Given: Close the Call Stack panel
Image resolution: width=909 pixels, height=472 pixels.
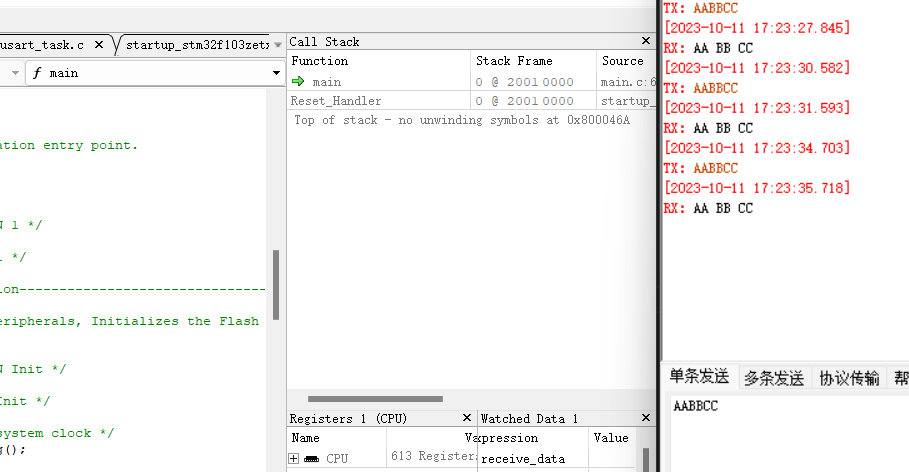Looking at the screenshot, I should coord(646,41).
